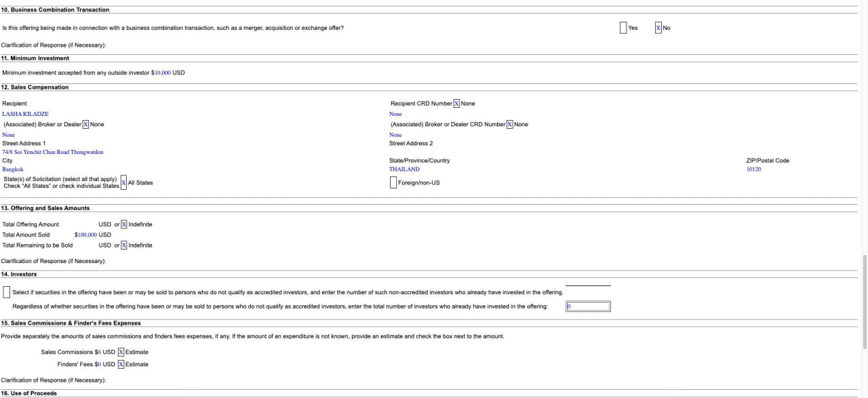The image size is (868, 398).
Task: Toggle Broker or Dealer CRD Number None checkbox
Action: [509, 125]
